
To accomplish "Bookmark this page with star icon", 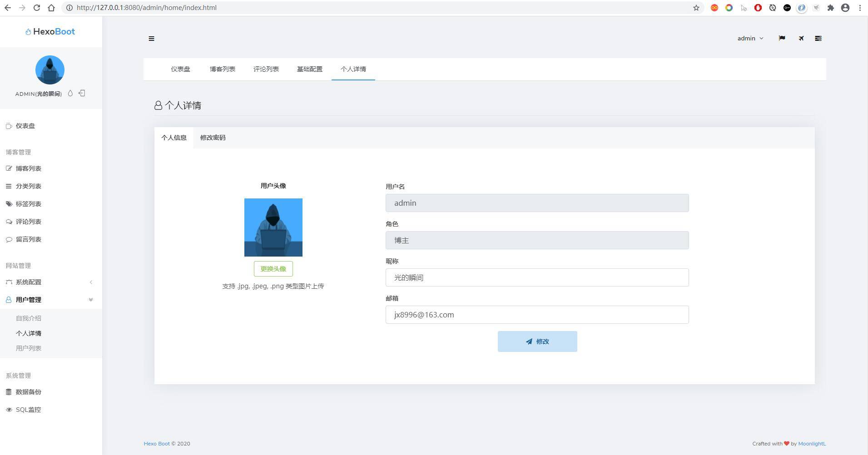I will 696,8.
